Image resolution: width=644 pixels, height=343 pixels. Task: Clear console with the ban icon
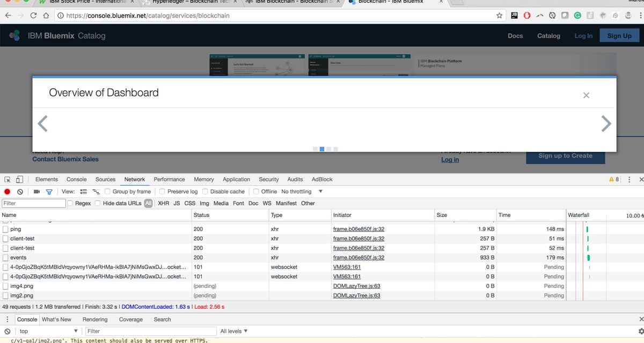click(8, 331)
